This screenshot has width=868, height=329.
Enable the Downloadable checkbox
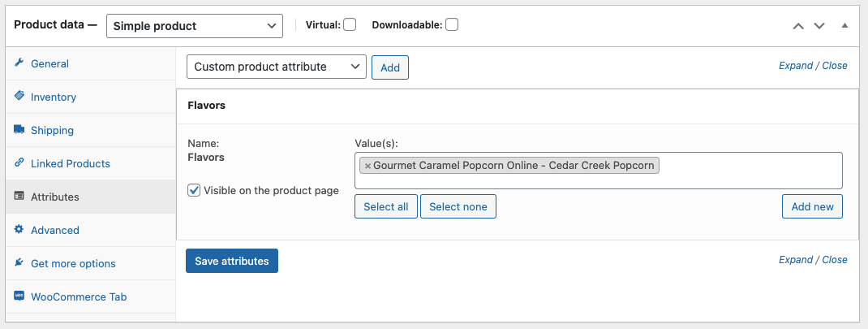tap(452, 25)
